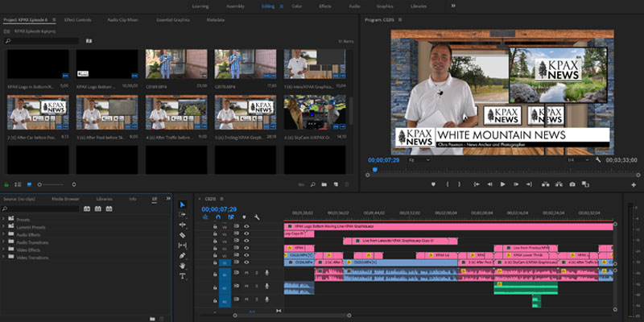
Task: Click New Item in Project panel
Action: point(336,185)
